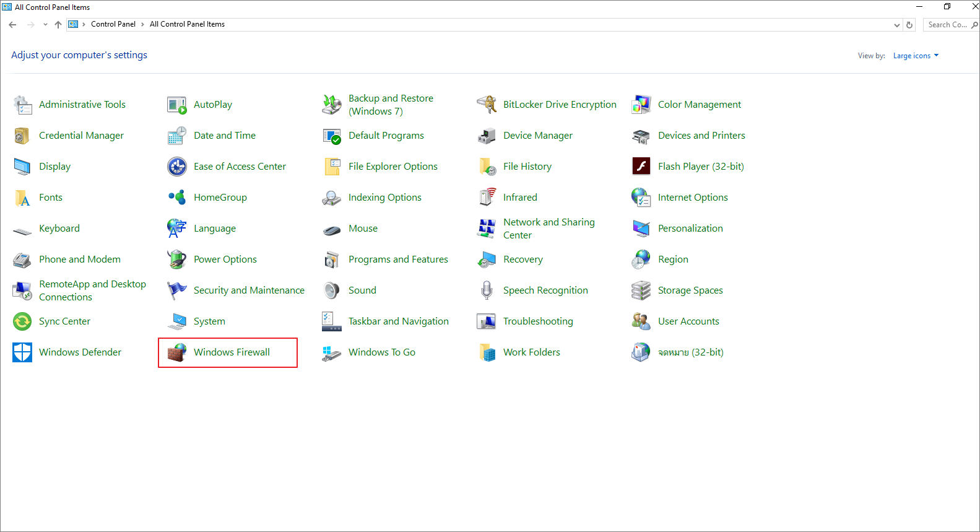The width and height of the screenshot is (980, 532).
Task: Open the HomeGroup icon
Action: pyautogui.click(x=177, y=198)
